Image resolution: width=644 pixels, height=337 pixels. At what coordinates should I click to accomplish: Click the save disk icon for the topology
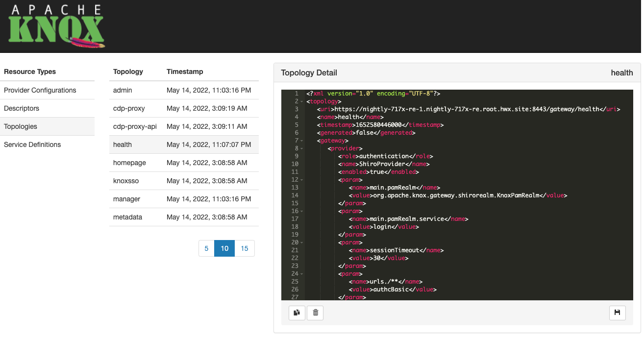617,313
